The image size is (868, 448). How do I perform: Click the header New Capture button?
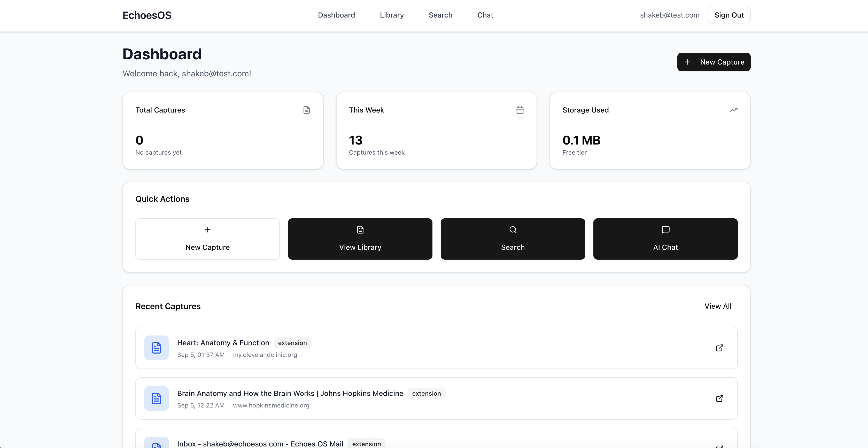[x=714, y=62]
